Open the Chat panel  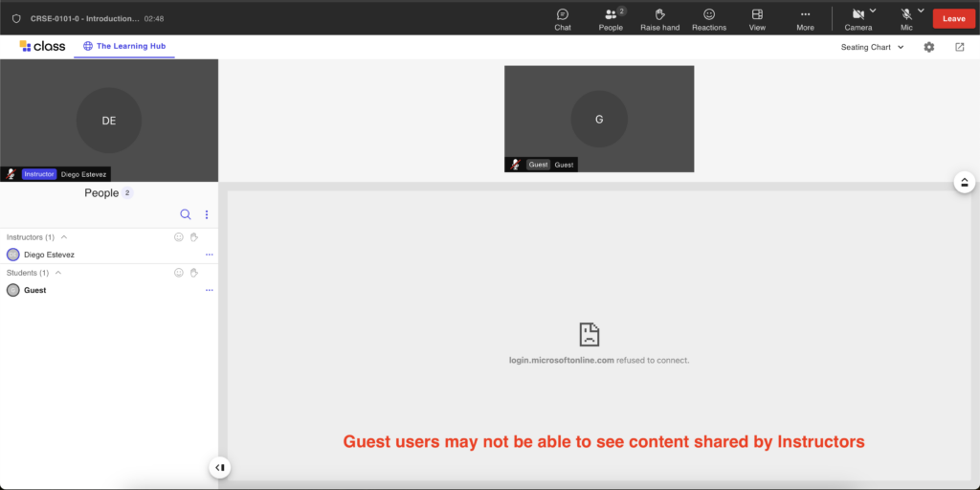click(x=563, y=19)
